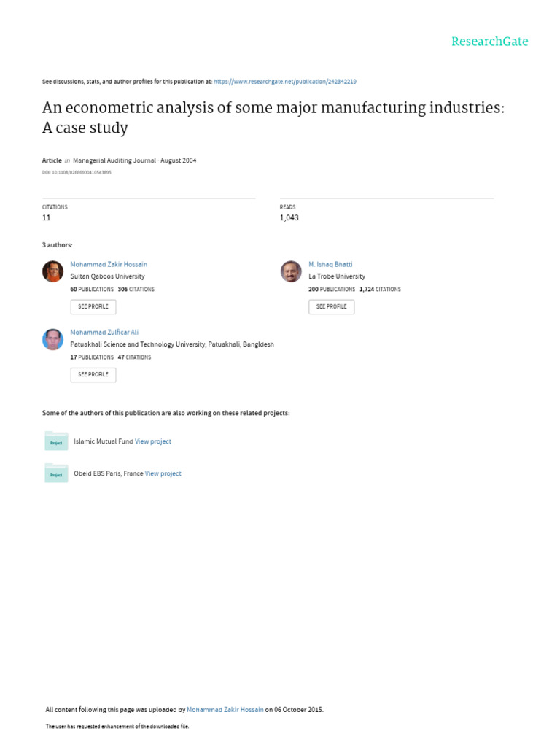Open the researchgate.net publication URL
This screenshot has width=560, height=747.
(x=285, y=82)
